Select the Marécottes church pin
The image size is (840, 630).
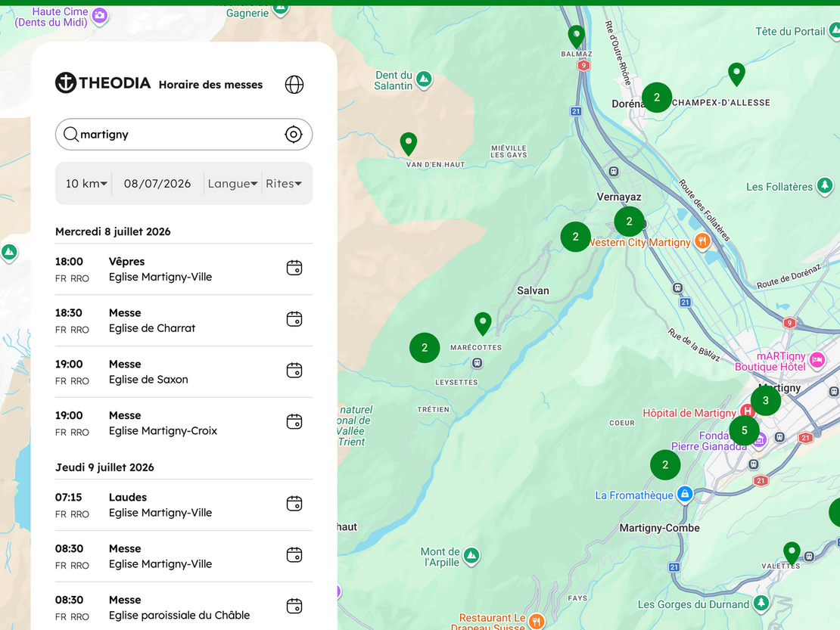[484, 323]
